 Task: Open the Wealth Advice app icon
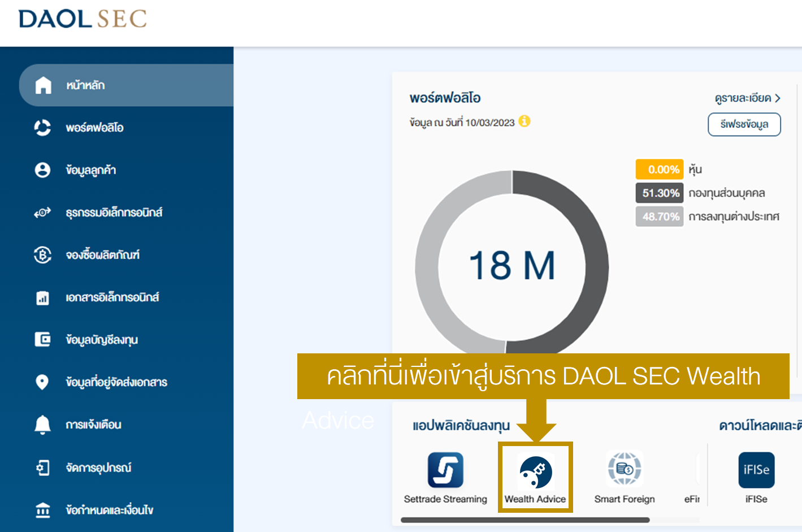click(x=535, y=472)
